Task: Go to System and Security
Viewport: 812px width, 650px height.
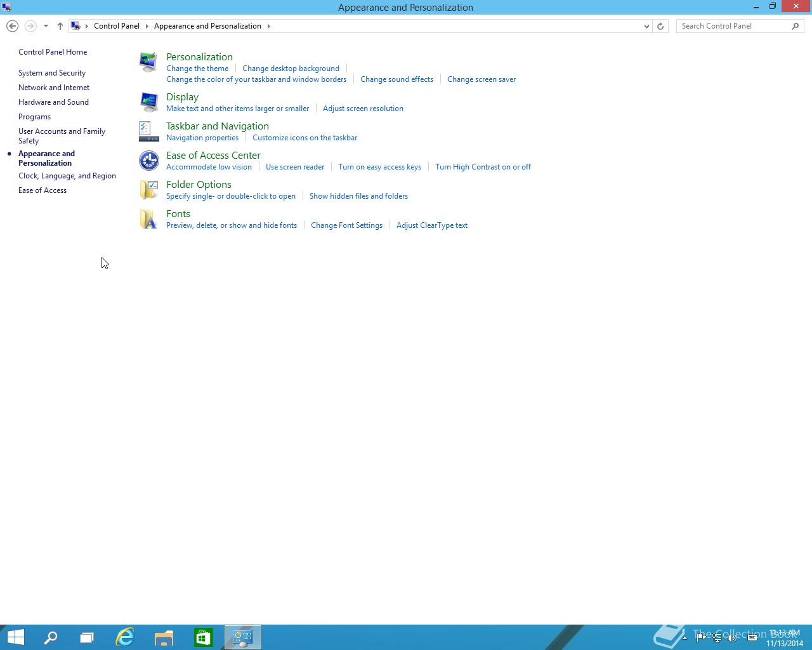Action: click(x=52, y=73)
